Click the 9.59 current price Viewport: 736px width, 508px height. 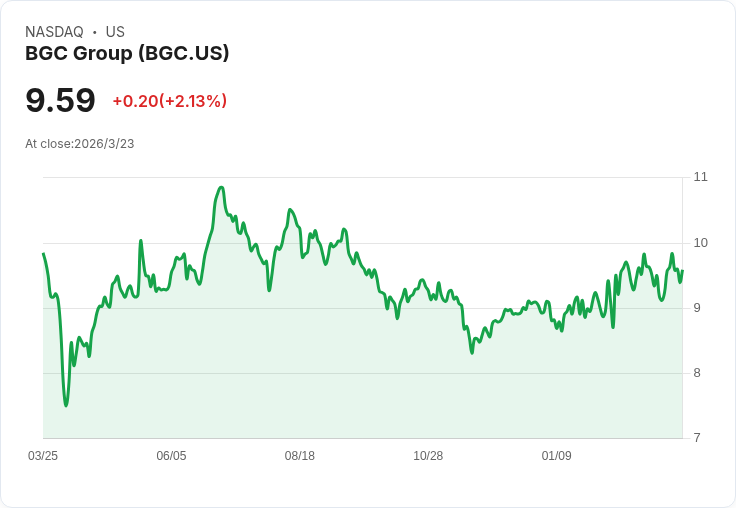tap(60, 100)
